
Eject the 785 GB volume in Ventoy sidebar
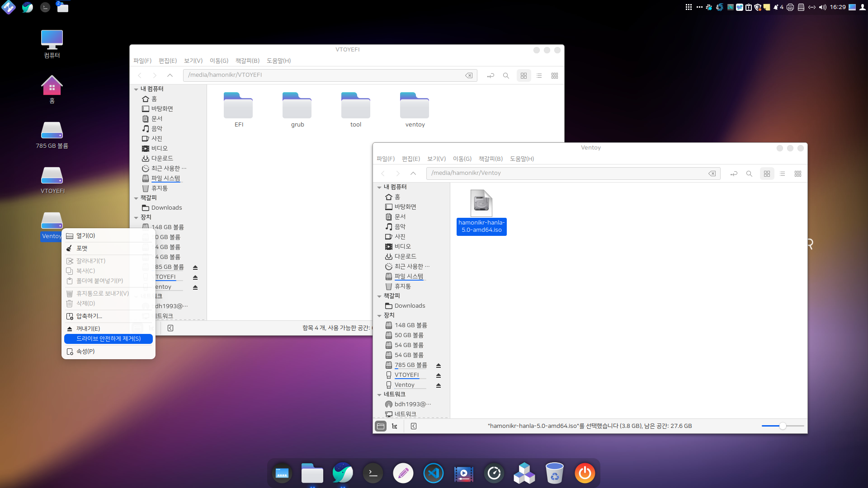click(x=439, y=365)
